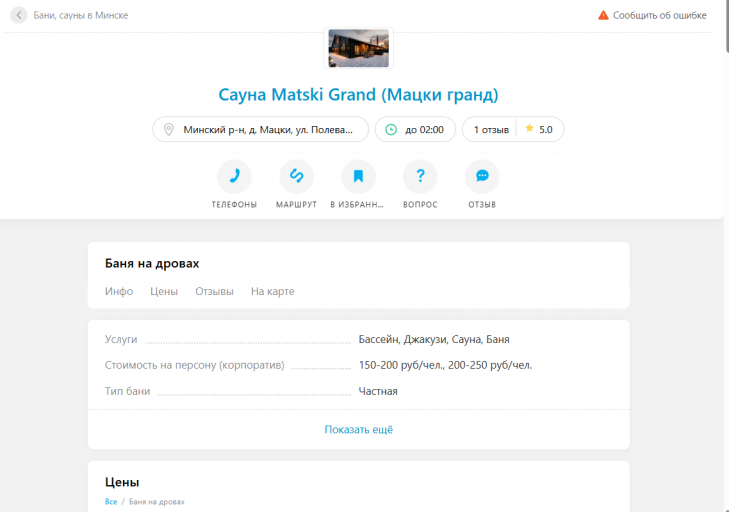Click the yellow rating star icon
Screen dimensions: 729x512
point(529,128)
